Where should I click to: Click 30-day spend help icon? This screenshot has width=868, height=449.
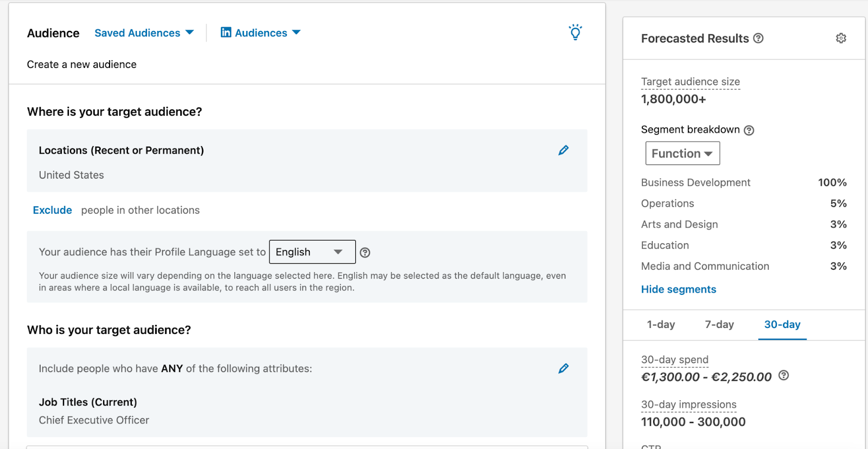click(x=783, y=375)
